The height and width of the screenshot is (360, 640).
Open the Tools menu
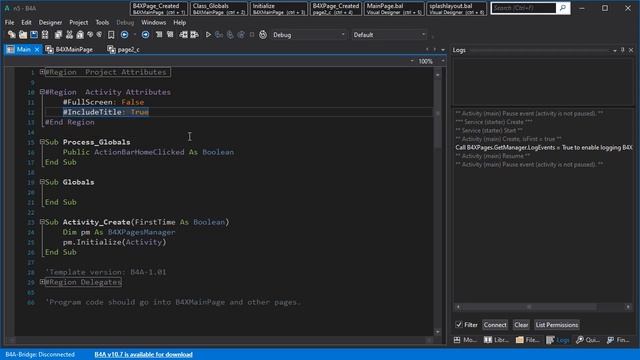tap(102, 22)
